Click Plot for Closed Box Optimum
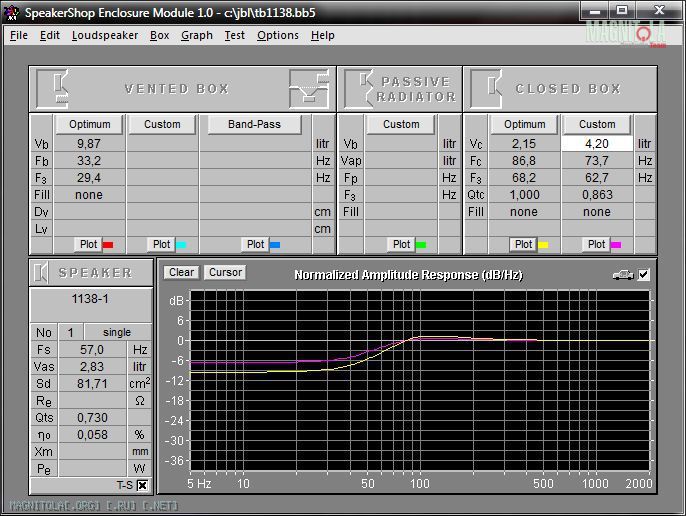The height and width of the screenshot is (516, 686). point(524,244)
